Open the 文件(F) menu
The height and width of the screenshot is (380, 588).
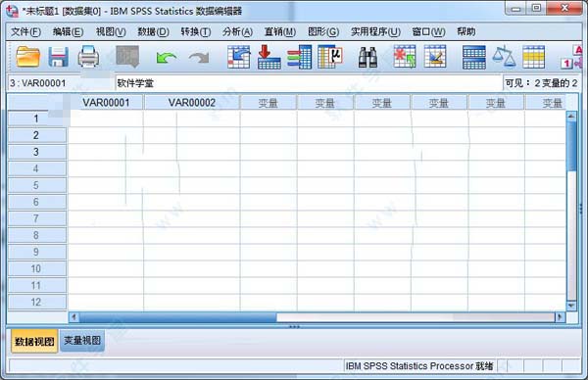tap(25, 32)
